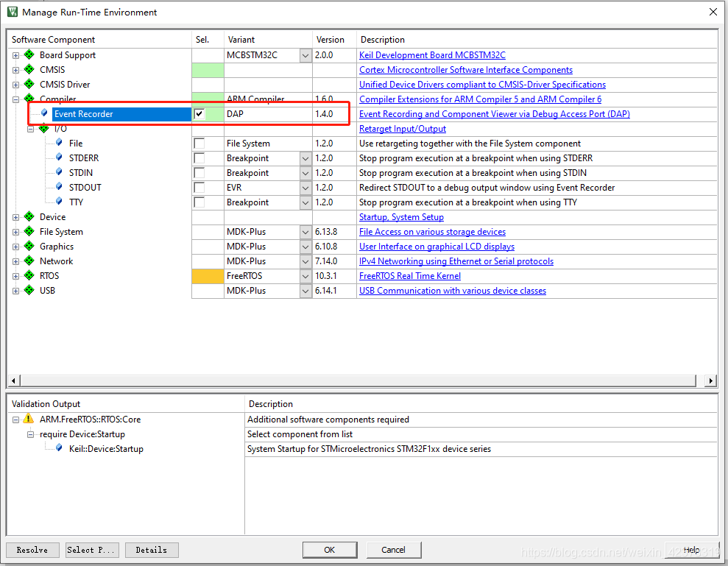This screenshot has height=566, width=728.
Task: Expand the CMSIS tree node
Action: (15, 70)
